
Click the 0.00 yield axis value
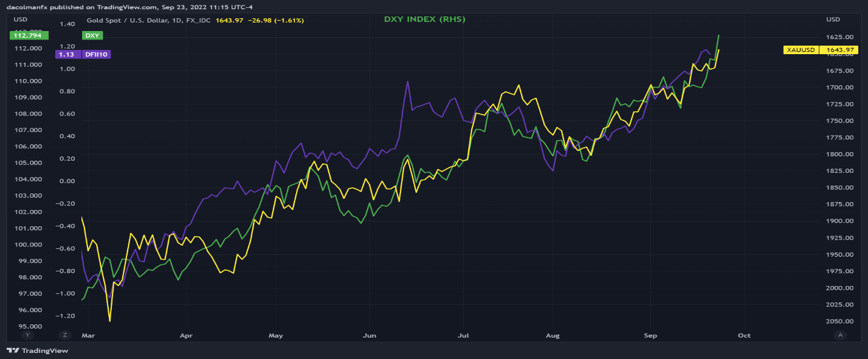[67, 181]
